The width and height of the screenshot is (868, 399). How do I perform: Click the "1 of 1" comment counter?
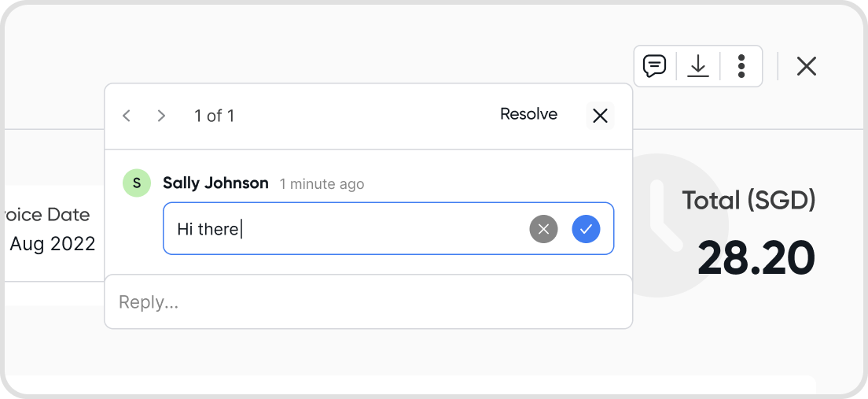(x=214, y=116)
